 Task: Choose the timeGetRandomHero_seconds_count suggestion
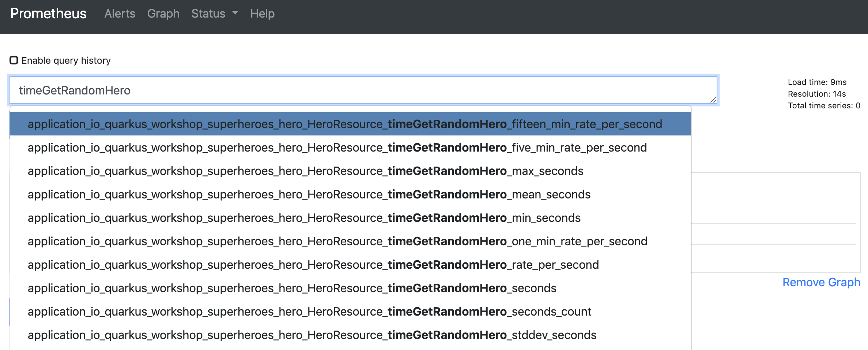pos(309,312)
